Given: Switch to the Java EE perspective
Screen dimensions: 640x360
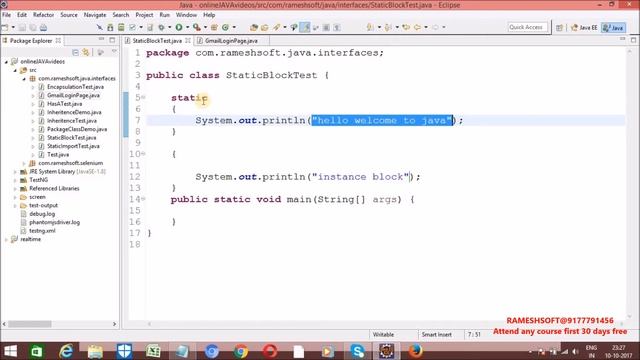Looking at the screenshot, I should click(584, 27).
